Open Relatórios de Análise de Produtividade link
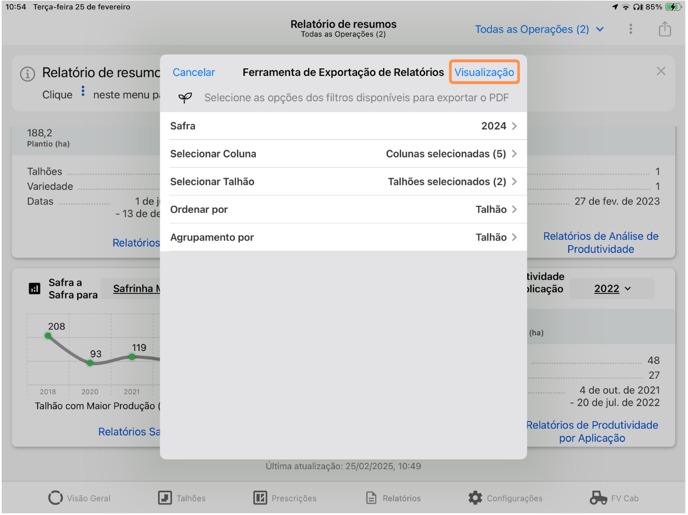This screenshot has height=515, width=688. click(x=600, y=243)
